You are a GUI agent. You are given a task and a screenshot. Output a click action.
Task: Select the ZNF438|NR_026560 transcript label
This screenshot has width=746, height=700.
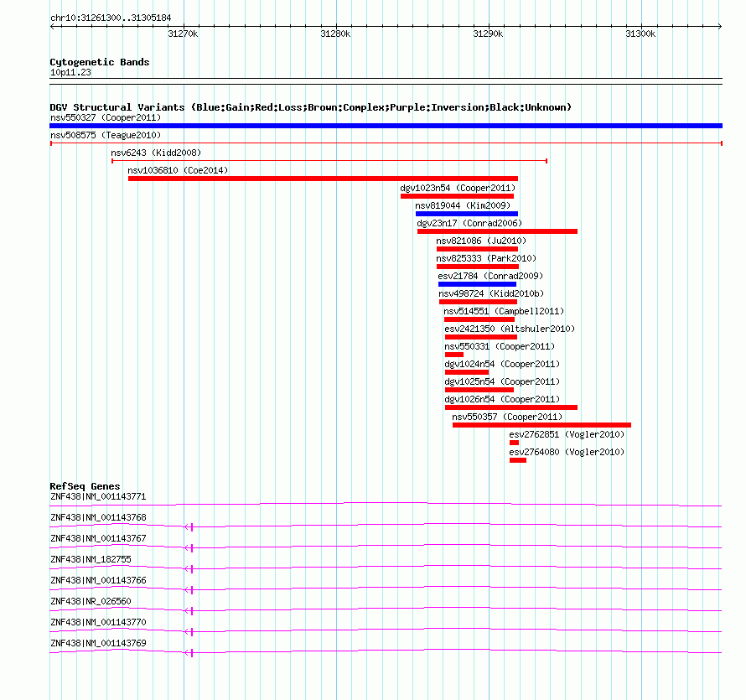tap(91, 601)
